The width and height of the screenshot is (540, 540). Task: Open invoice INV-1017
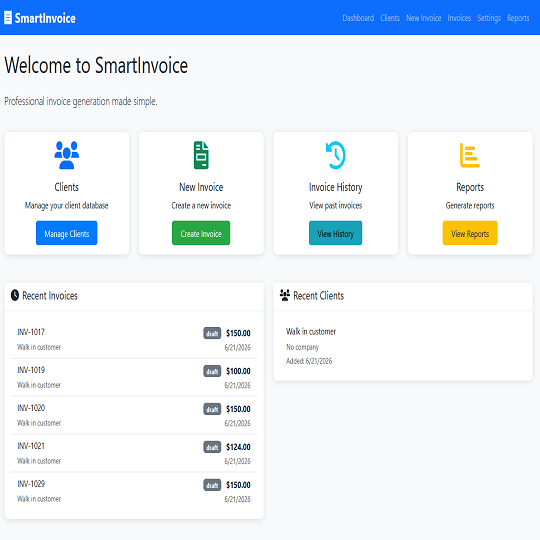134,340
